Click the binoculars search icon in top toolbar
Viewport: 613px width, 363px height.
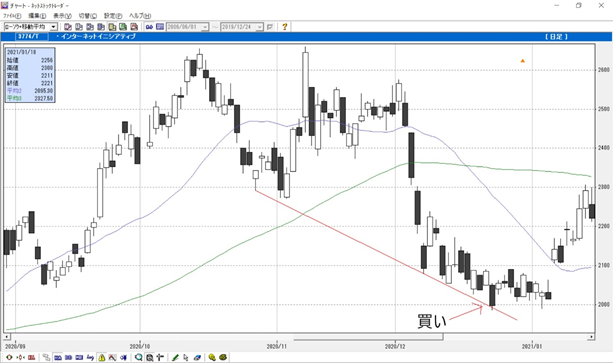pyautogui.click(x=149, y=27)
